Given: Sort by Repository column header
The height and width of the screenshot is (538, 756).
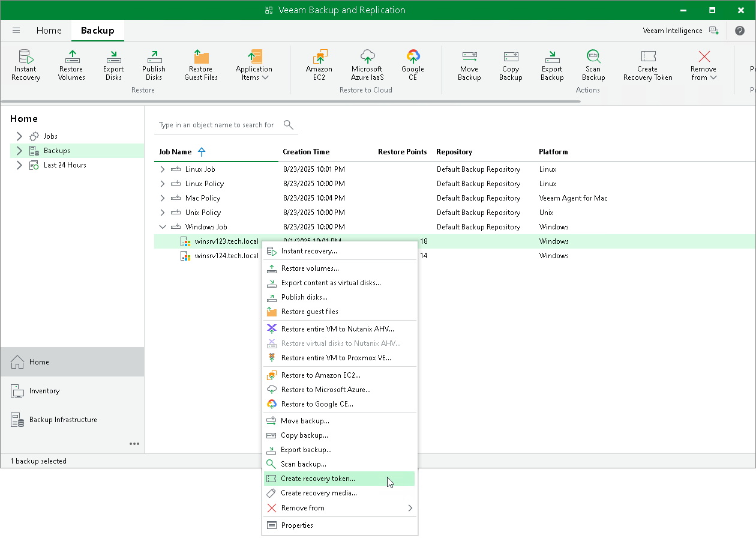Looking at the screenshot, I should click(454, 152).
